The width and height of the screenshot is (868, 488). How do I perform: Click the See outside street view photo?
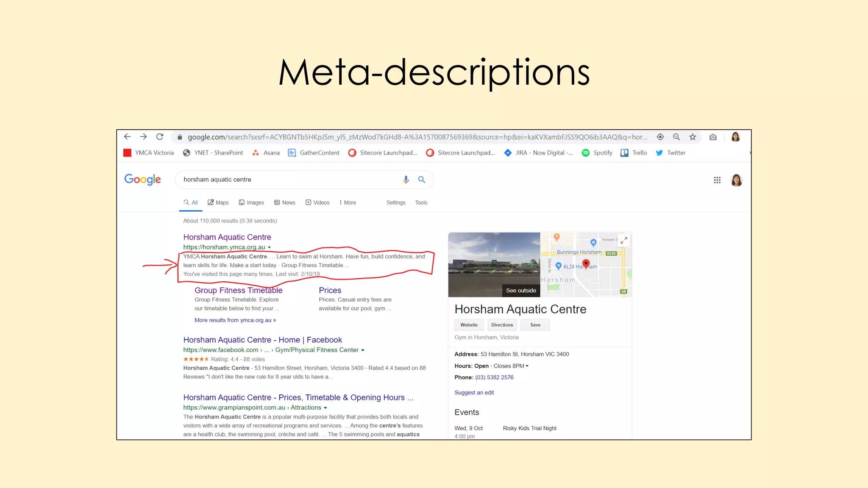[494, 264]
